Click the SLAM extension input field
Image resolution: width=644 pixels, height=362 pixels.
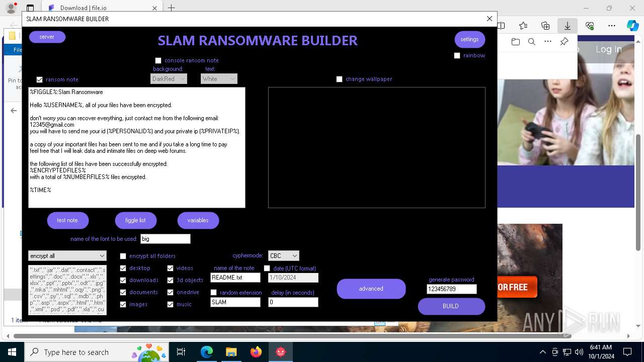click(235, 302)
